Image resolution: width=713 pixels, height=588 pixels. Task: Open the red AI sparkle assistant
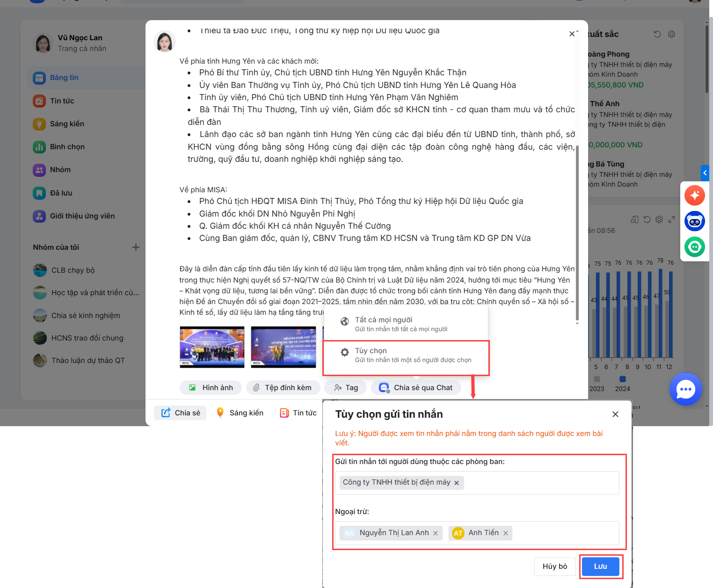tap(695, 195)
